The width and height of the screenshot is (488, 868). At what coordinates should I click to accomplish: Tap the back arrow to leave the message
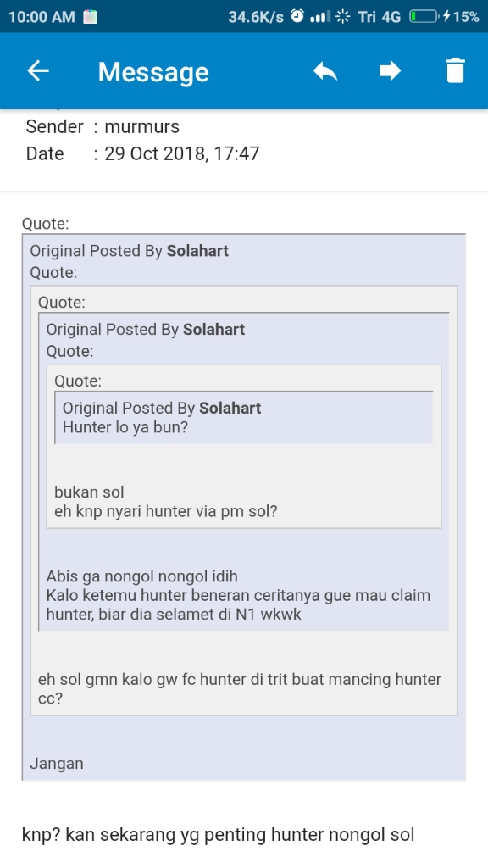pyautogui.click(x=37, y=71)
